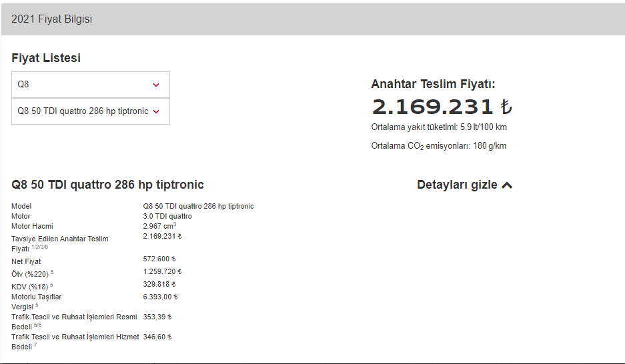Click Ortalama yakıt tüketimi 5.9 lt/100 km text
Screen dimensions: 625x364
coord(439,127)
